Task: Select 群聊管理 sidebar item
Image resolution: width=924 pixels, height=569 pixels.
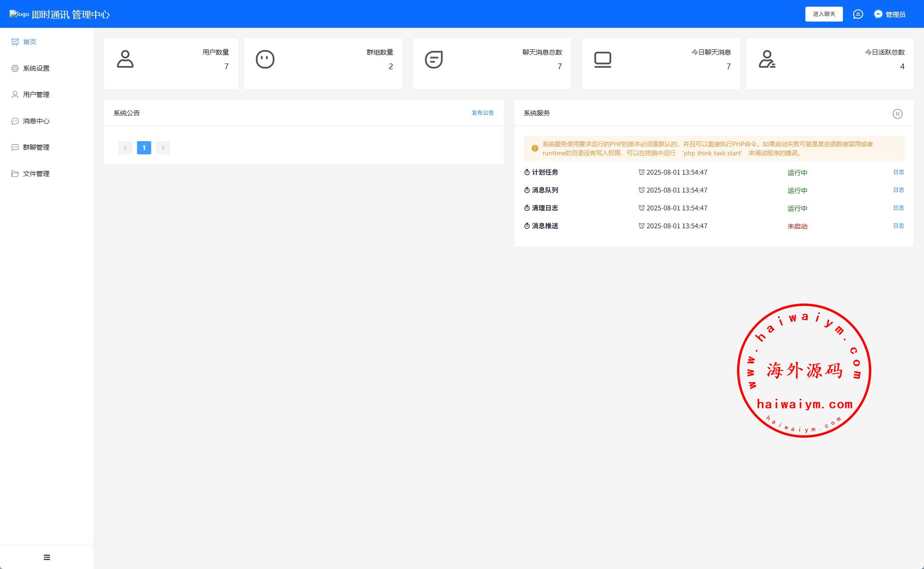Action: [x=36, y=147]
